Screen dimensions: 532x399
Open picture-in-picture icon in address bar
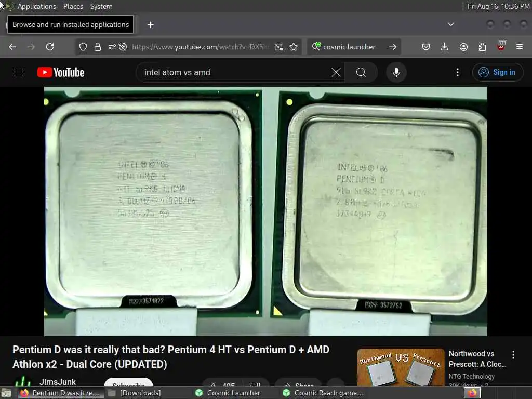tap(279, 47)
